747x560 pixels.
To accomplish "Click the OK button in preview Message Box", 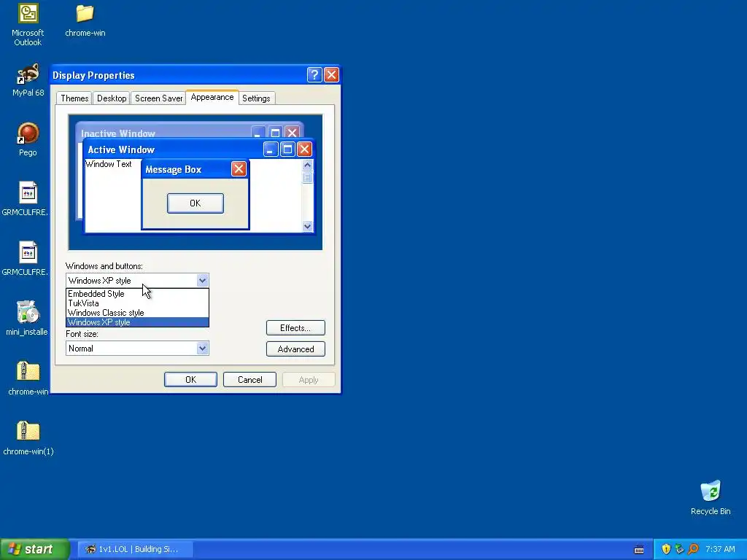I will tap(196, 203).
